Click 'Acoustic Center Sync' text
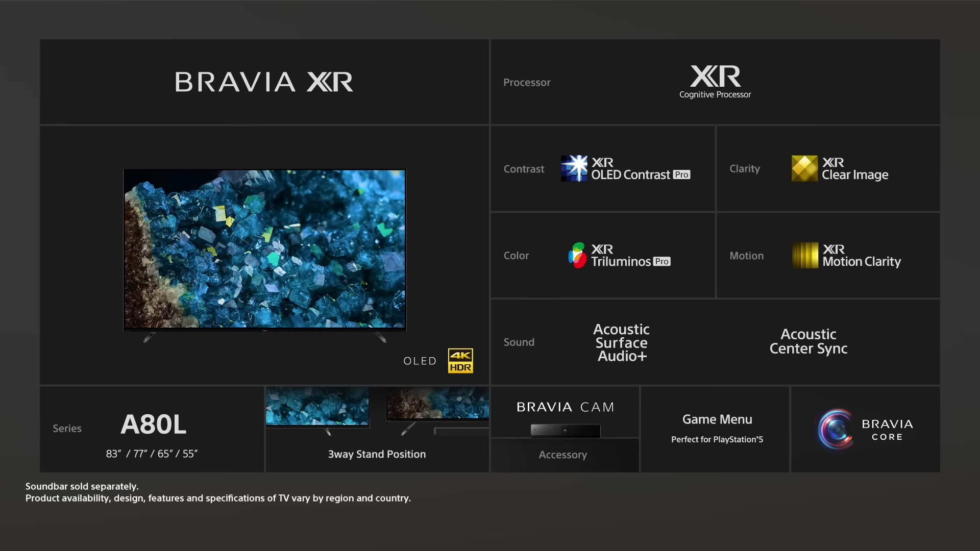Viewport: 980px width, 551px height. 808,341
